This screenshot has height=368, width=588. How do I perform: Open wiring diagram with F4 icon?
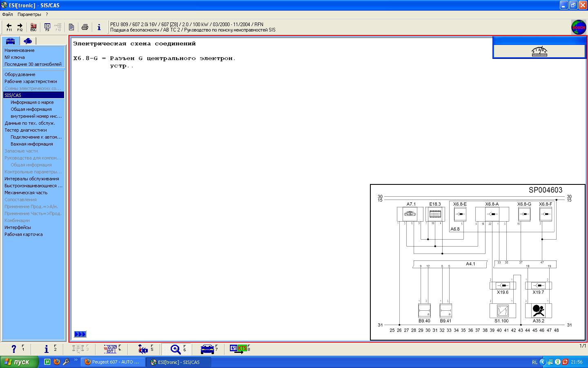[112, 349]
